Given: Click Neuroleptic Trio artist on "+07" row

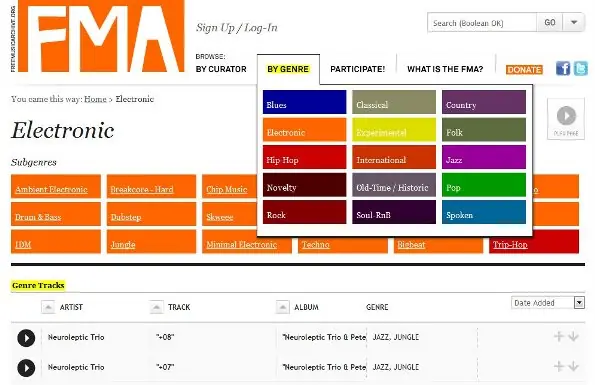Looking at the screenshot, I should tap(76, 367).
